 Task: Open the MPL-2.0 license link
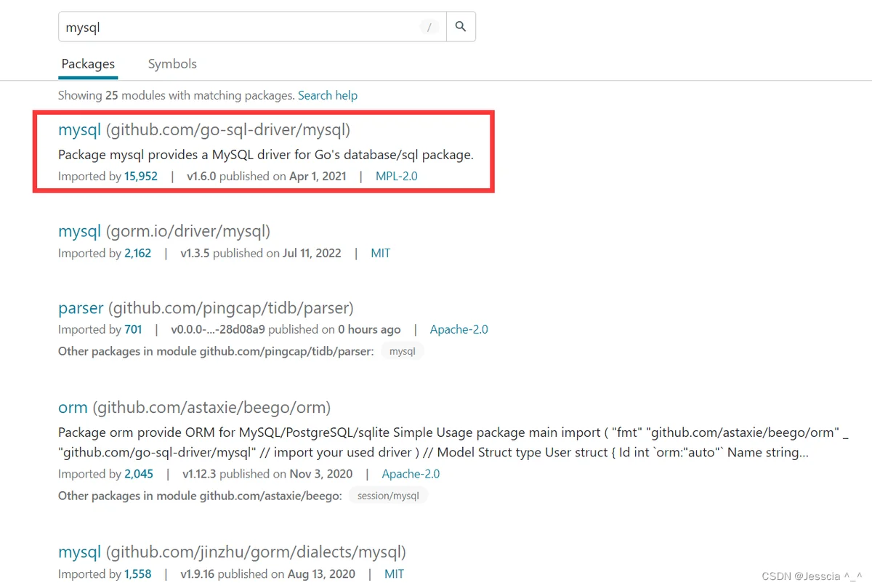tap(397, 176)
